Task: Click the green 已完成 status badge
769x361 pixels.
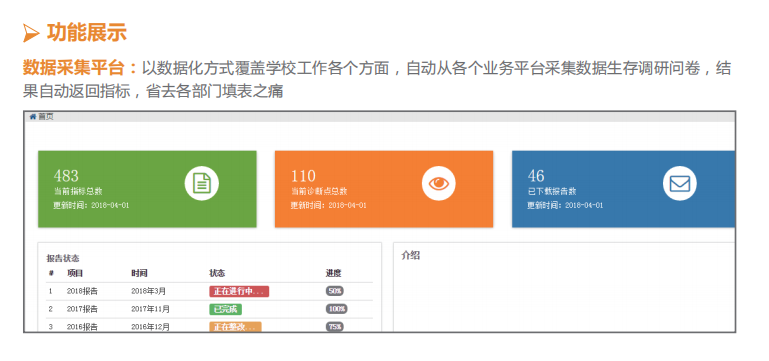Action: point(226,309)
